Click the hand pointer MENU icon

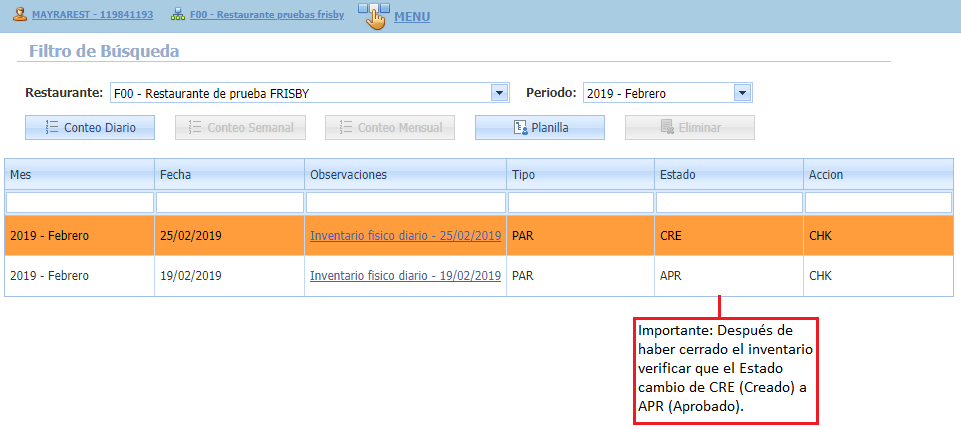pos(374,16)
